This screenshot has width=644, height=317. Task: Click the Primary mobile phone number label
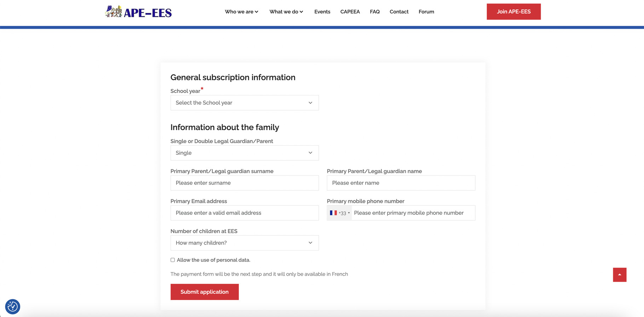tap(366, 201)
